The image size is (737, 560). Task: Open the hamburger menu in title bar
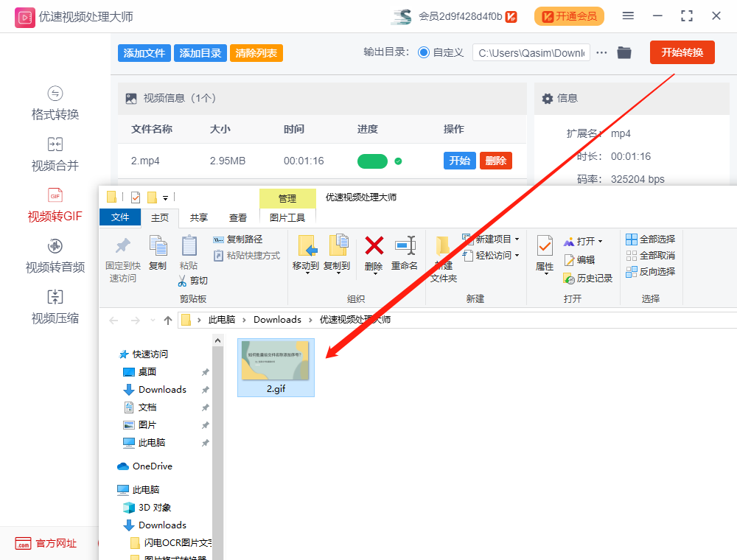(x=628, y=16)
